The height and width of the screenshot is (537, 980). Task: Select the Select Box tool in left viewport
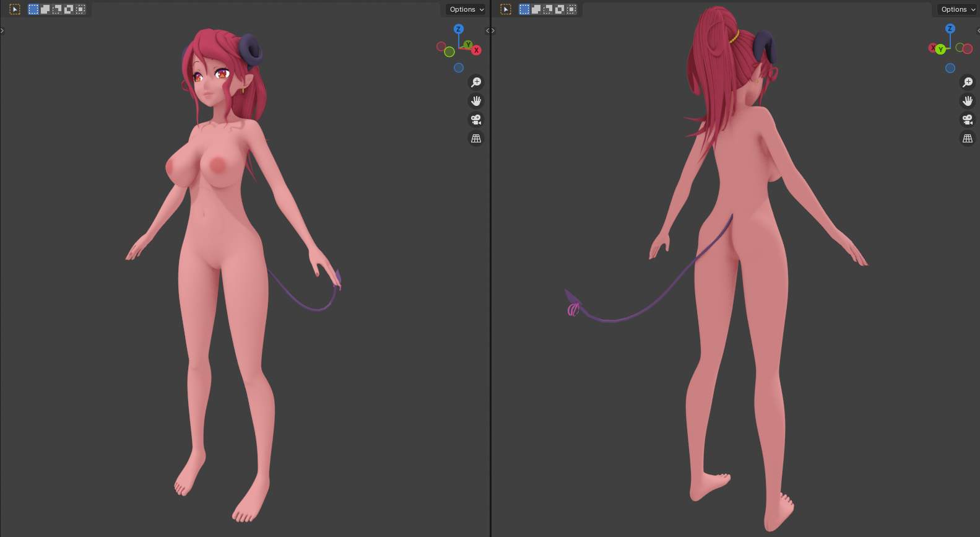pyautogui.click(x=15, y=9)
